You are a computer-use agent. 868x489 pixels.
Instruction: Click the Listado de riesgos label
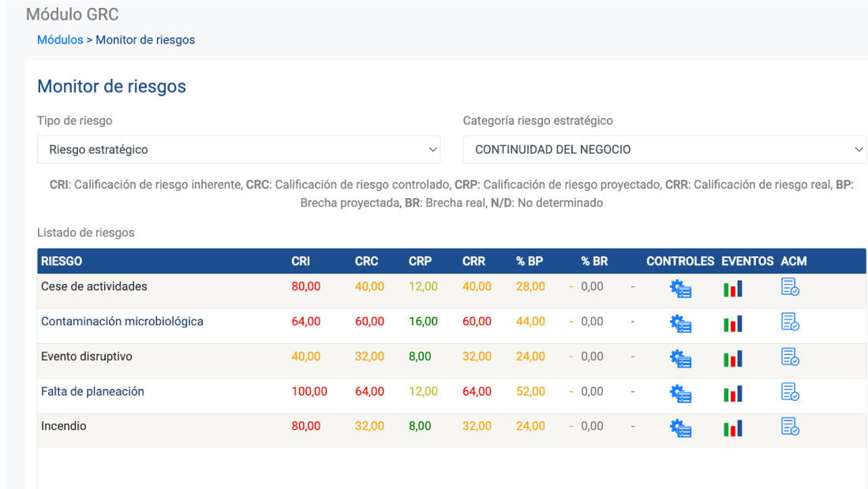(86, 233)
